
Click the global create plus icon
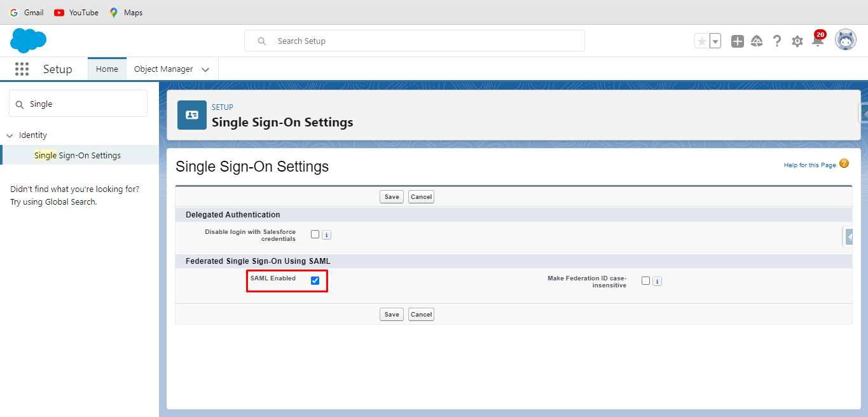[x=737, y=40]
